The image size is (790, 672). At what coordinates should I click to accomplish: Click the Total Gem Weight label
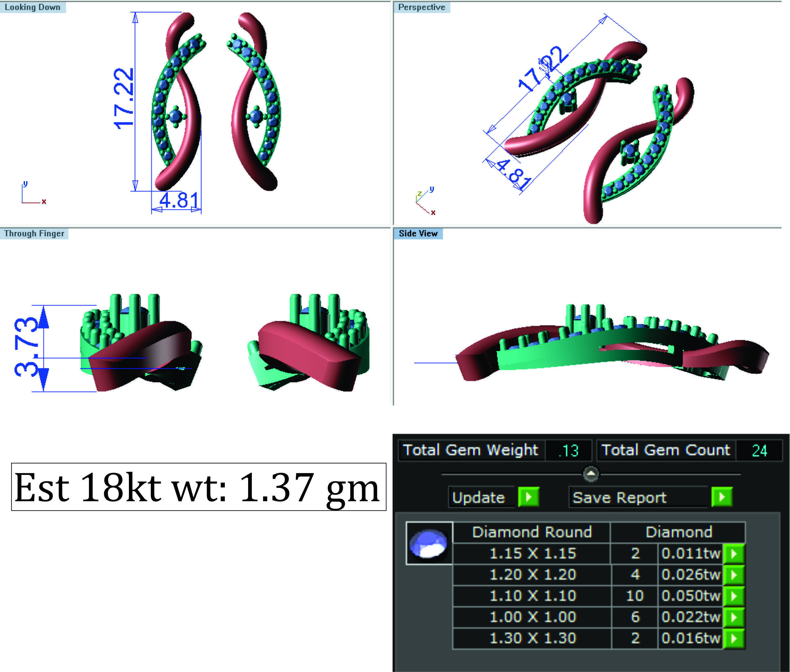(x=471, y=450)
